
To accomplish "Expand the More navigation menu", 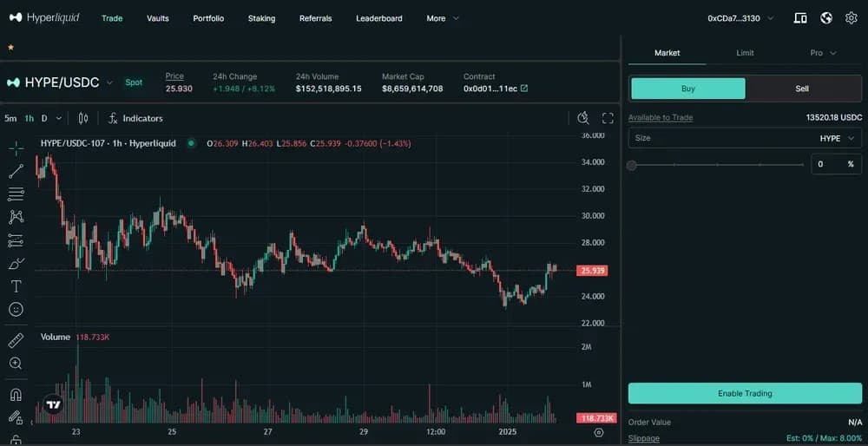I will [443, 18].
